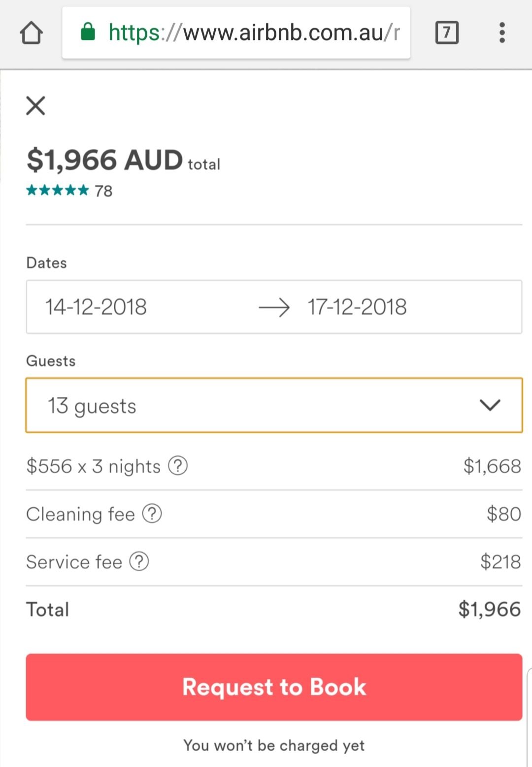
Task: Click the guests dropdown chevron arrow
Action: [490, 405]
